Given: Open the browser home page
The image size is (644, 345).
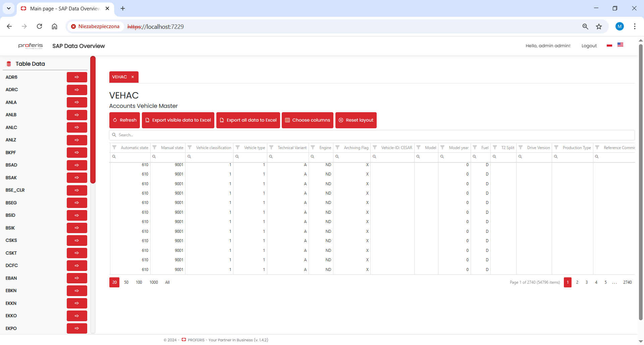Looking at the screenshot, I should [54, 26].
